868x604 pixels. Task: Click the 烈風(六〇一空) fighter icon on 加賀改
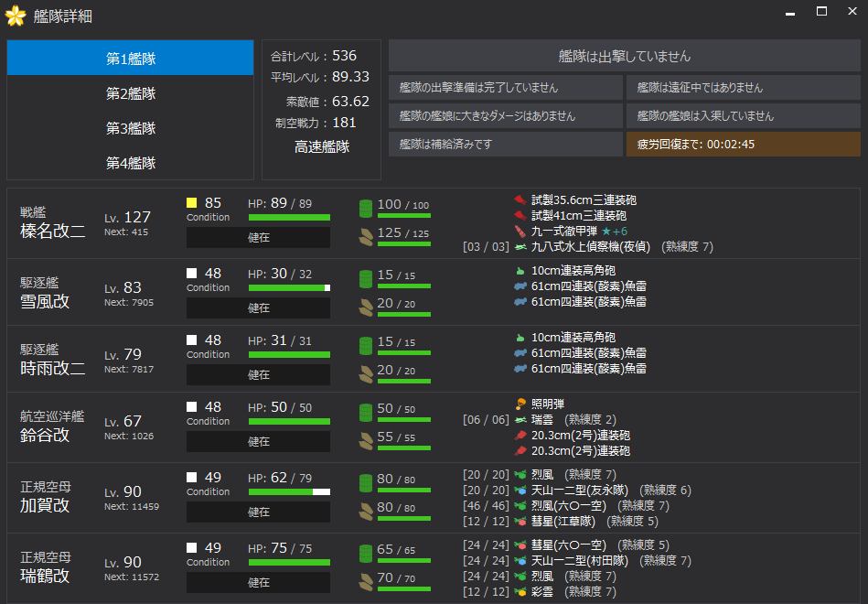pyautogui.click(x=520, y=505)
